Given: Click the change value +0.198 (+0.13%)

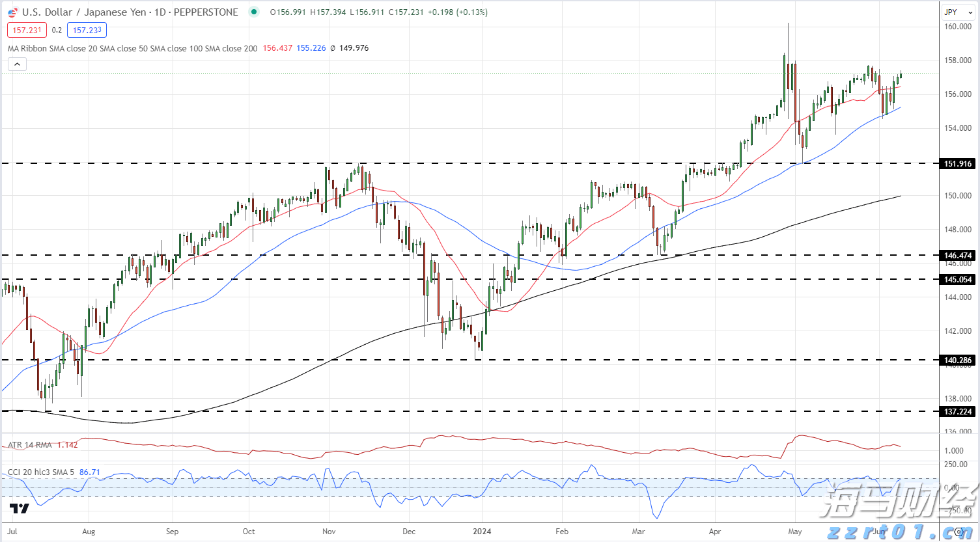Looking at the screenshot, I should (457, 12).
